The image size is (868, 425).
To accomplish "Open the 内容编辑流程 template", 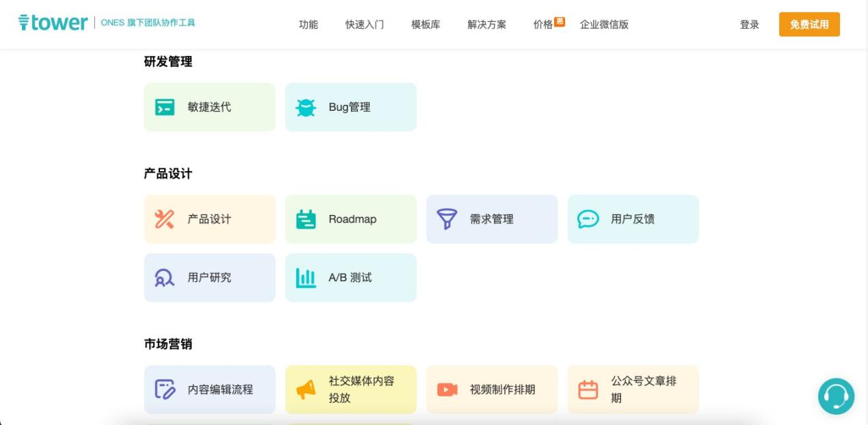I will 210,389.
